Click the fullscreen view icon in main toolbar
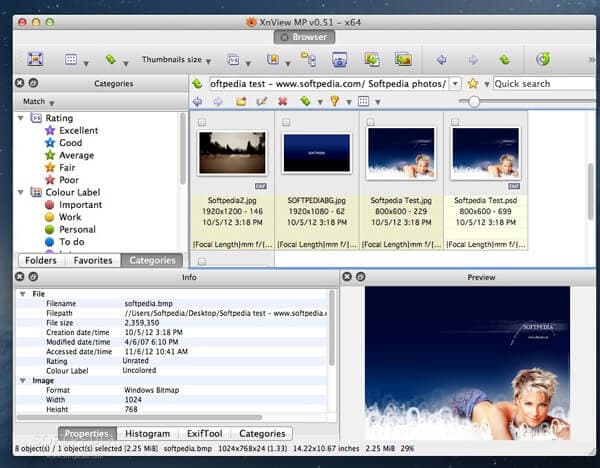This screenshot has height=468, width=600. [x=35, y=60]
